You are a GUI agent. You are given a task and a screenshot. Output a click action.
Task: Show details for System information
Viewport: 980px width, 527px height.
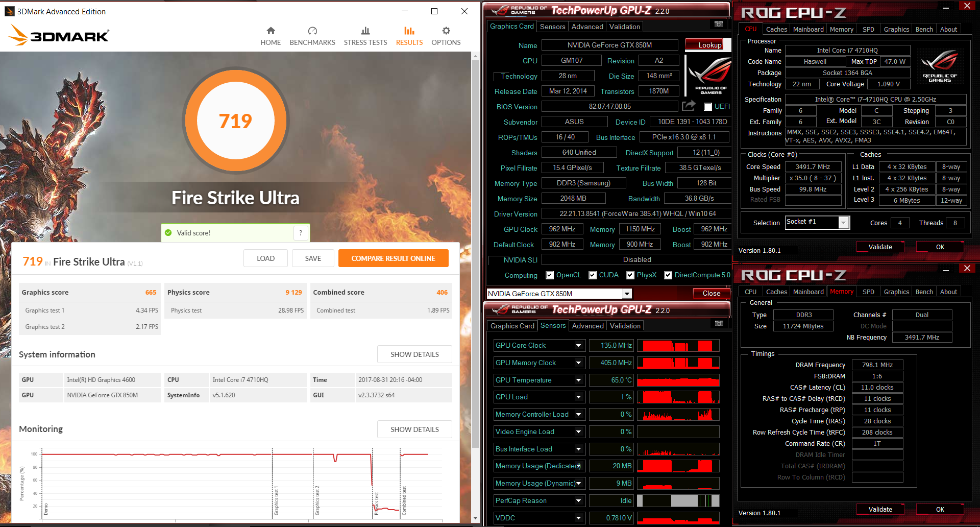pos(414,354)
